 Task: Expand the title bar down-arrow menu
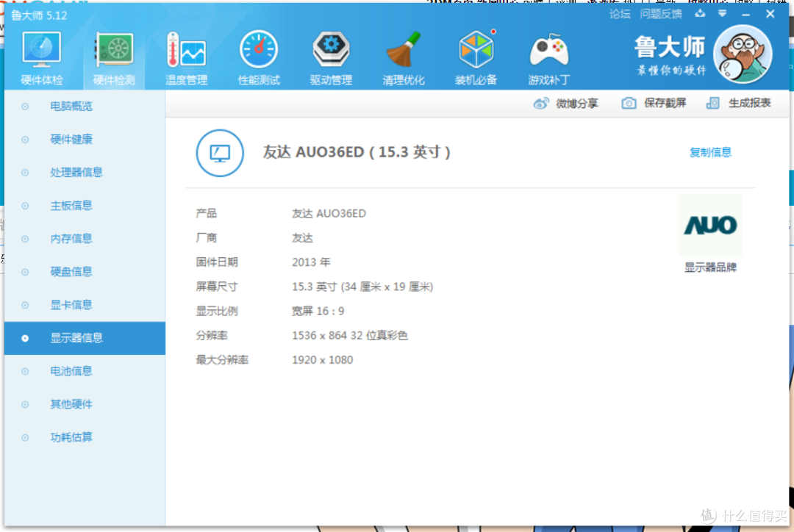[x=722, y=13]
